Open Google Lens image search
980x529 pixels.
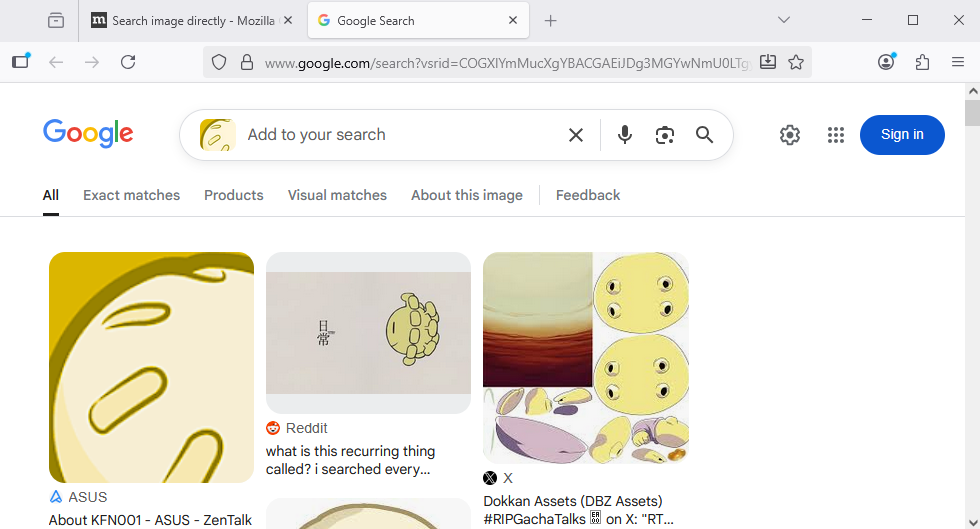coord(665,135)
